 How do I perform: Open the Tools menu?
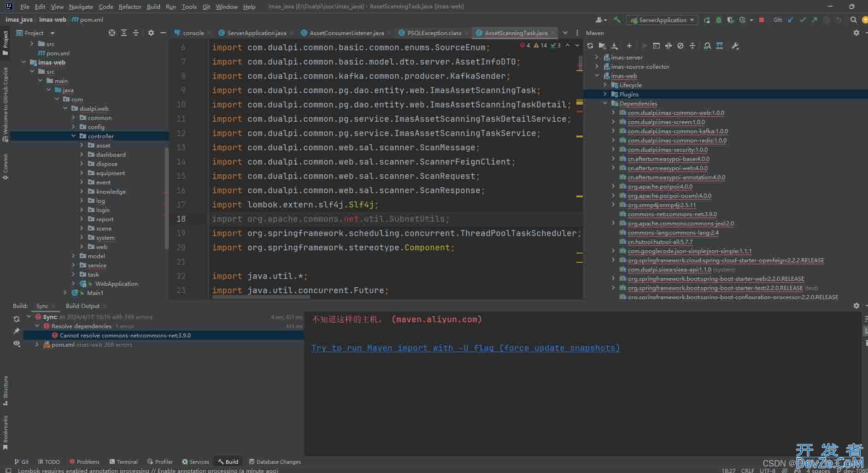click(x=189, y=6)
